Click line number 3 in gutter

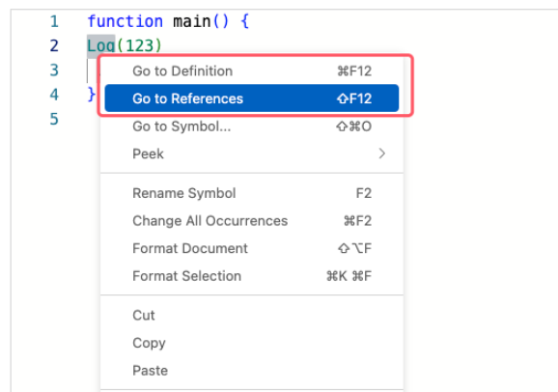(x=54, y=70)
